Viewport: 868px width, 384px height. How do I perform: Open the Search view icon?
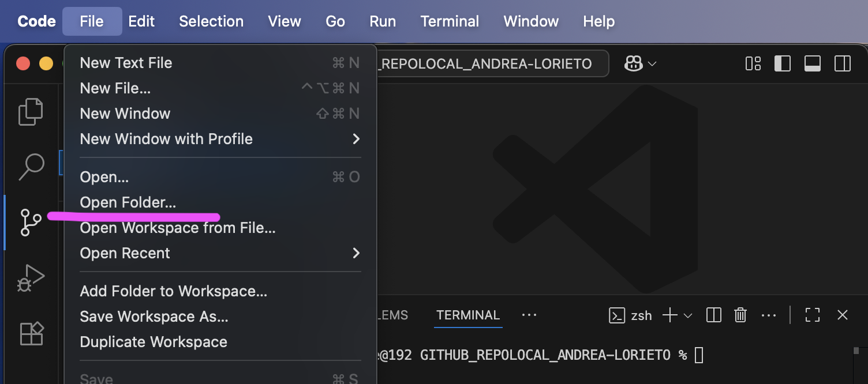31,167
